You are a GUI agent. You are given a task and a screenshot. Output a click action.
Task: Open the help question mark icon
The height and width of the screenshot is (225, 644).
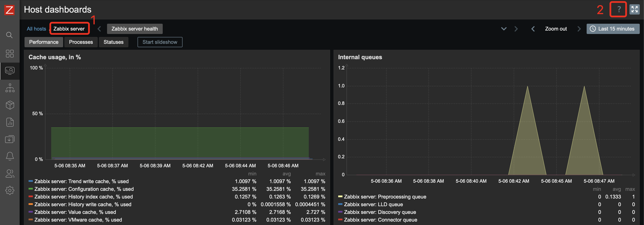coord(619,10)
